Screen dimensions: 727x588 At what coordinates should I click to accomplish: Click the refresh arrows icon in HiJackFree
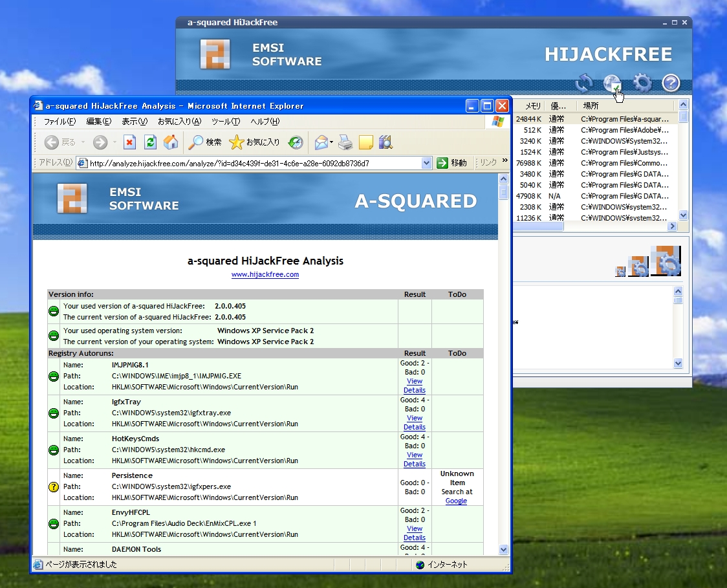(x=583, y=83)
